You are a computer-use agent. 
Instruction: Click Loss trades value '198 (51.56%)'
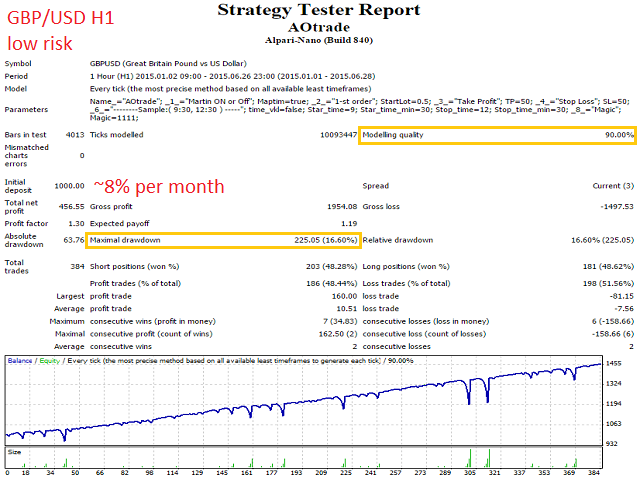pyautogui.click(x=608, y=283)
